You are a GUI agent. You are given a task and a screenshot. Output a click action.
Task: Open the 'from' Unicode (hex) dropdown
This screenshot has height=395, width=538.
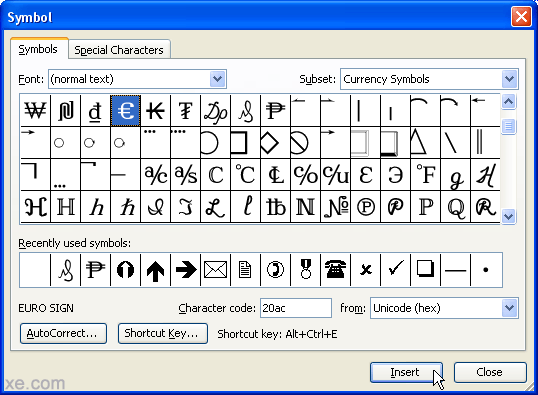click(510, 308)
